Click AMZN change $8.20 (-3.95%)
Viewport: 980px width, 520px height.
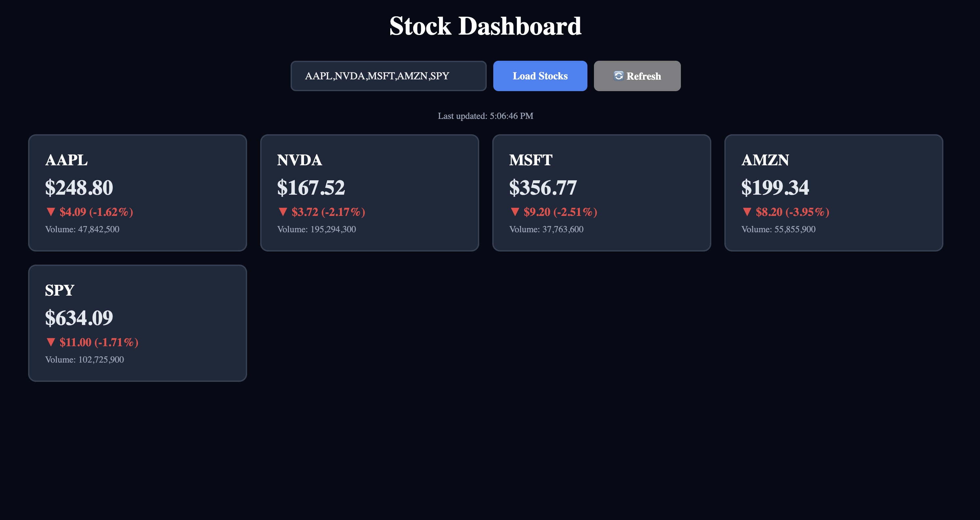point(792,212)
